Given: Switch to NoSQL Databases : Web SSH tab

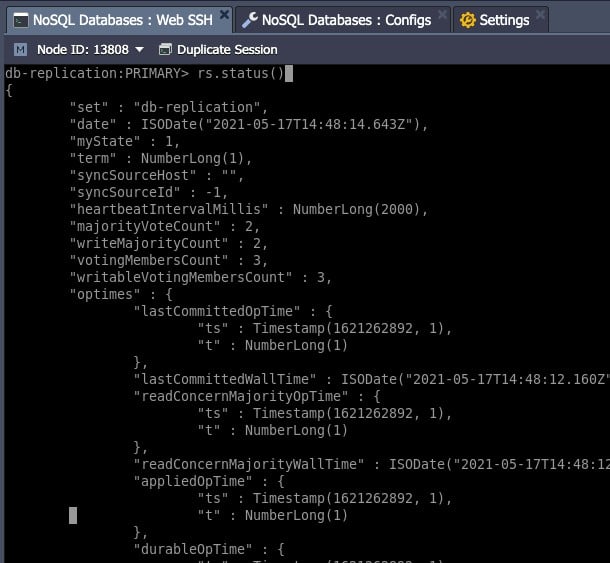Looking at the screenshot, I should click(x=119, y=20).
